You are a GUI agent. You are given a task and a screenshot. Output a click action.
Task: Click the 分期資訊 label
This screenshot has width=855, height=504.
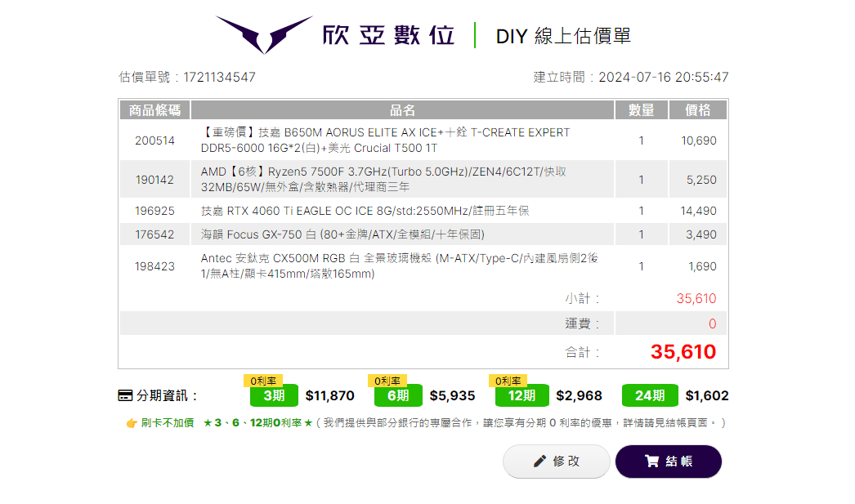(x=166, y=395)
